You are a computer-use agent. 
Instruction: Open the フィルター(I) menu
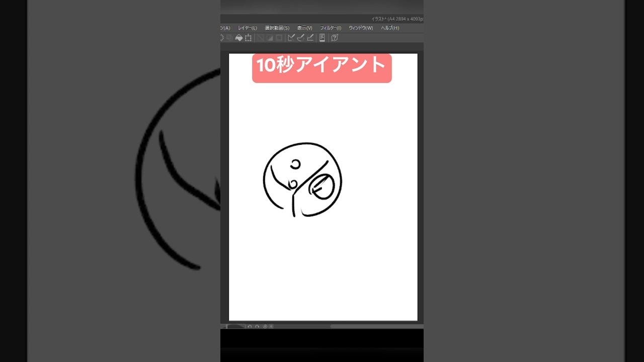pos(330,28)
